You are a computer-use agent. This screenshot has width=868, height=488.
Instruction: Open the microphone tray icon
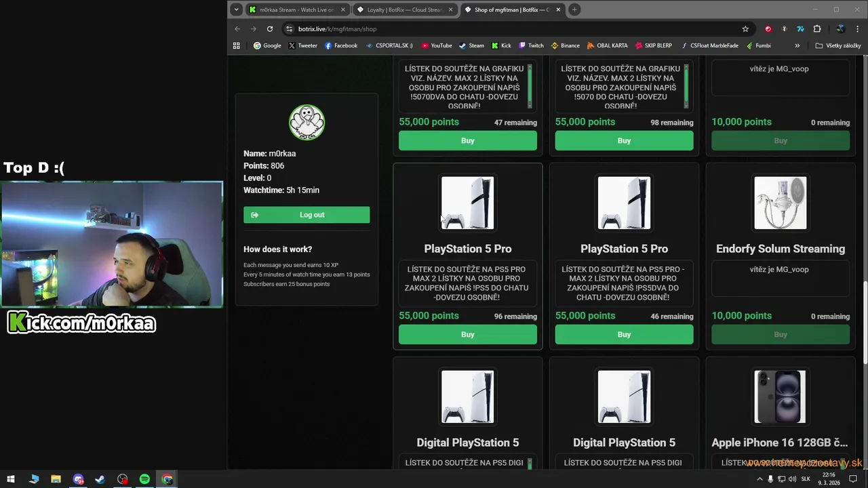(x=770, y=479)
